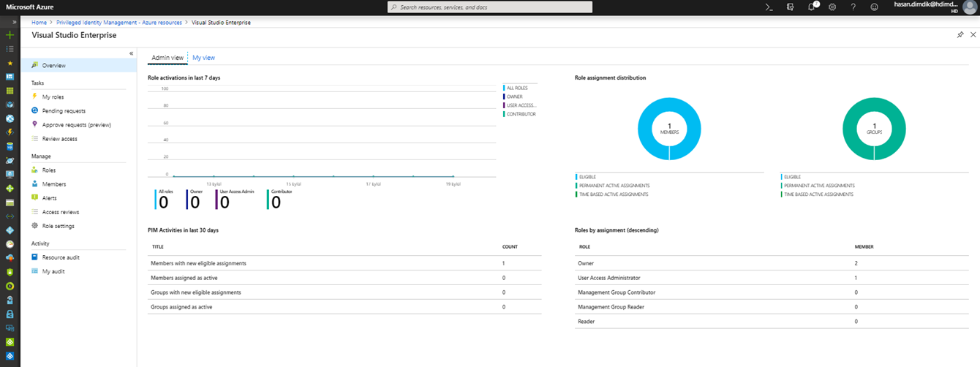The height and width of the screenshot is (367, 980).
Task: Focus the Search resources, services, and docs field
Action: click(x=489, y=7)
